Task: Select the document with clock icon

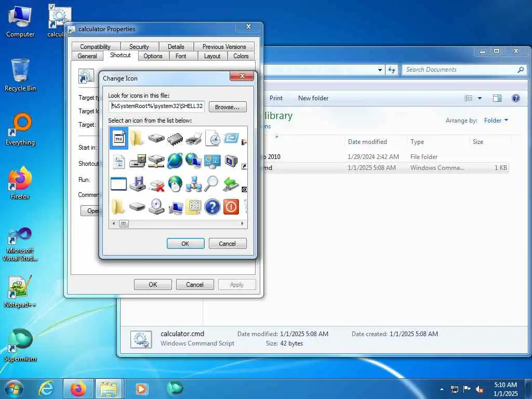Action: (x=212, y=139)
